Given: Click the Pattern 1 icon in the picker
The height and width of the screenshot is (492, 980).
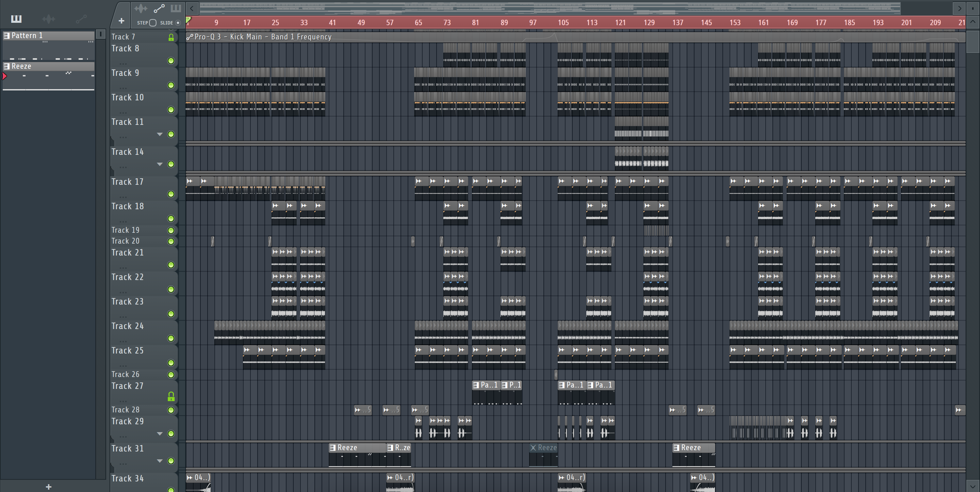Looking at the screenshot, I should [x=6, y=35].
